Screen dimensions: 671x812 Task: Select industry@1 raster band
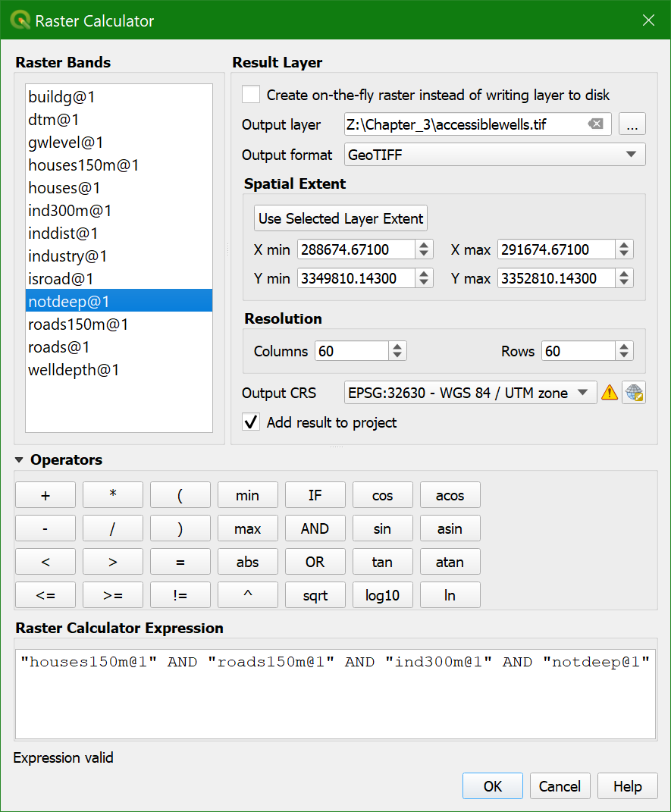coord(119,256)
